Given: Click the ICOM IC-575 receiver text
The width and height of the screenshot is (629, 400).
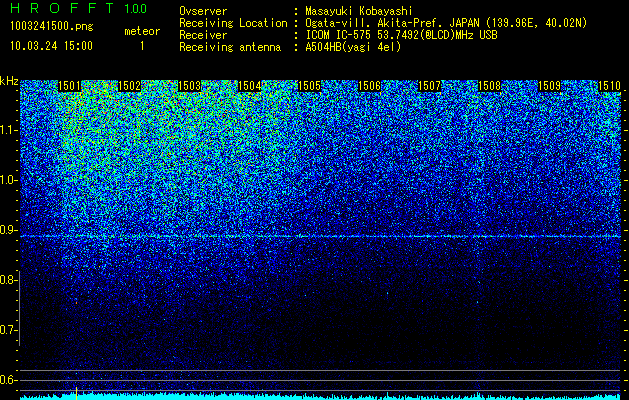Looking at the screenshot, I should (x=402, y=35).
